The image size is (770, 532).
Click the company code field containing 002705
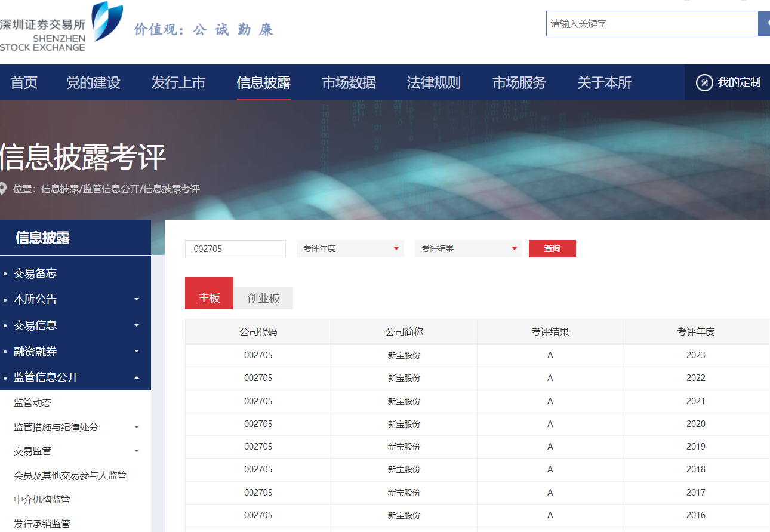click(235, 248)
